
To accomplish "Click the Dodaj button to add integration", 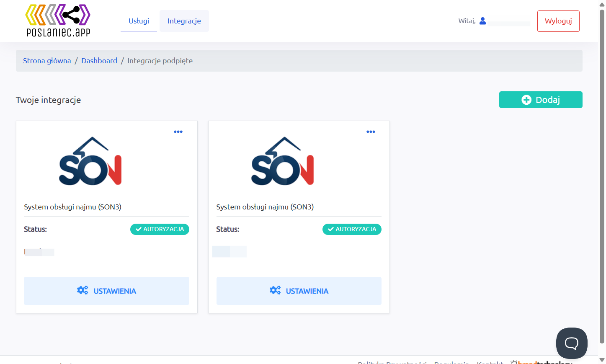I will point(541,100).
